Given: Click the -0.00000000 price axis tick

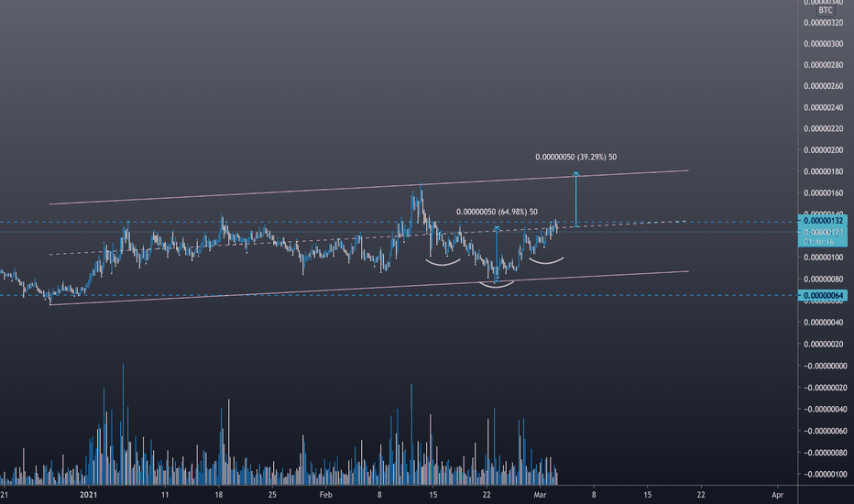Looking at the screenshot, I should pyautogui.click(x=824, y=367).
